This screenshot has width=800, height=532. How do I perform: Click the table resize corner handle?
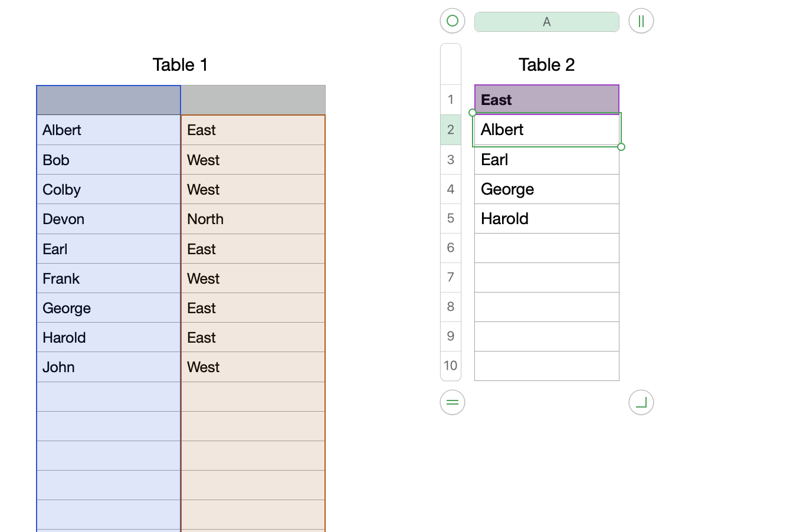pyautogui.click(x=641, y=403)
